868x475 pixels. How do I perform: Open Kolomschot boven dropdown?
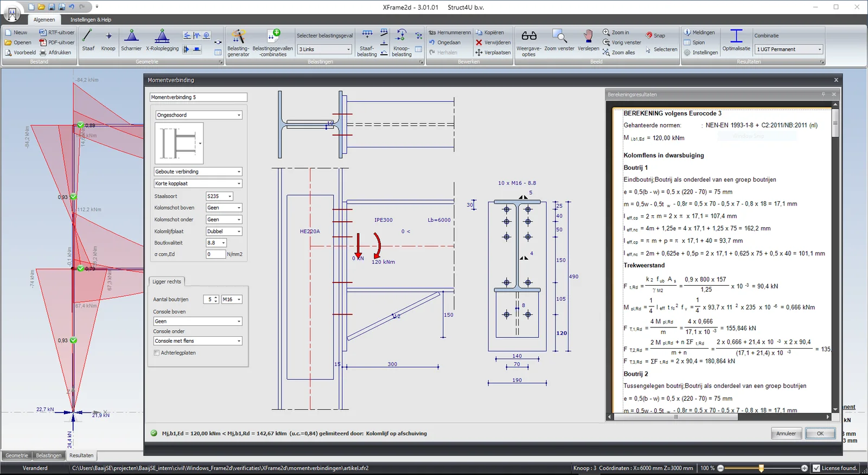pos(224,208)
